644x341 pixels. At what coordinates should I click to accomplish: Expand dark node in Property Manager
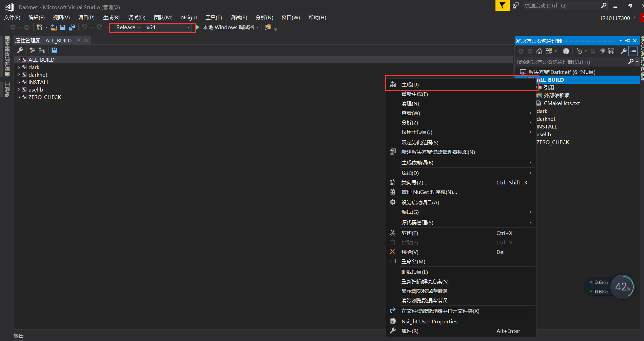point(18,67)
